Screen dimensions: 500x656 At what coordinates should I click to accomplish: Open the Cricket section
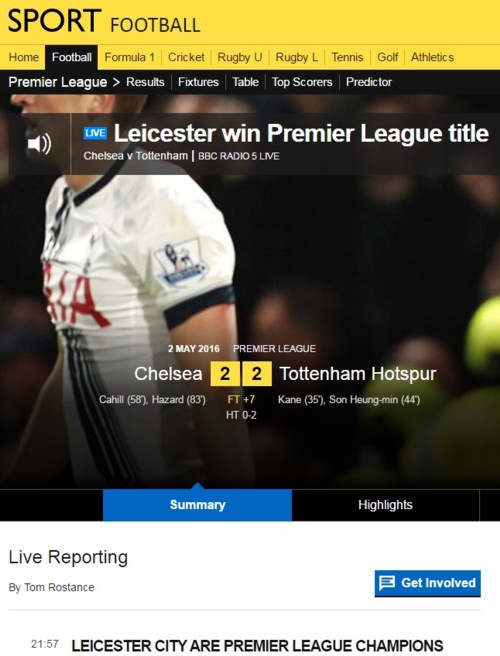(186, 57)
